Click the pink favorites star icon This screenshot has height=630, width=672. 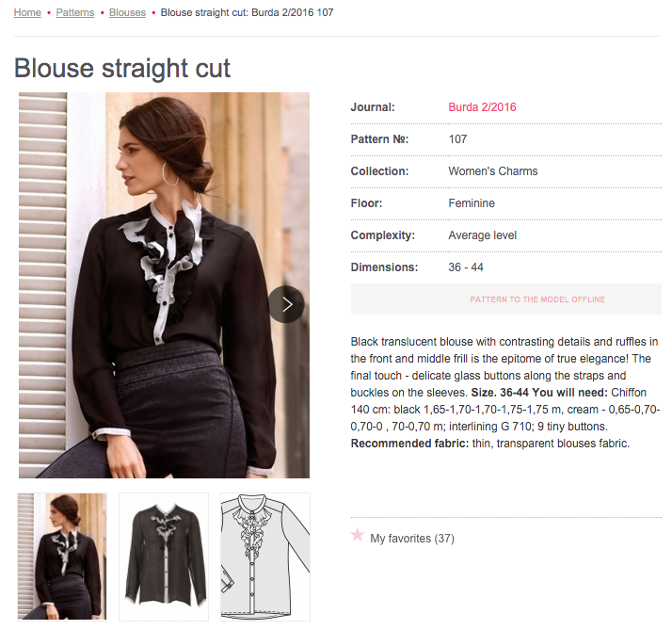coord(358,535)
